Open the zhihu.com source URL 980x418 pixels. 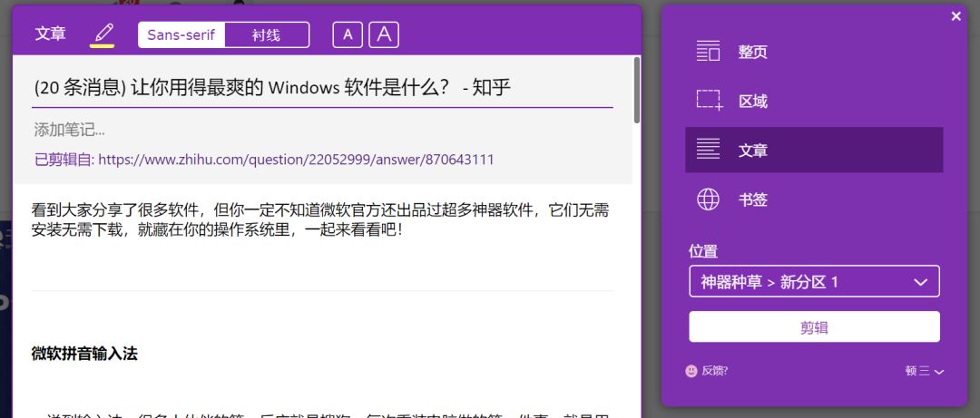click(296, 160)
